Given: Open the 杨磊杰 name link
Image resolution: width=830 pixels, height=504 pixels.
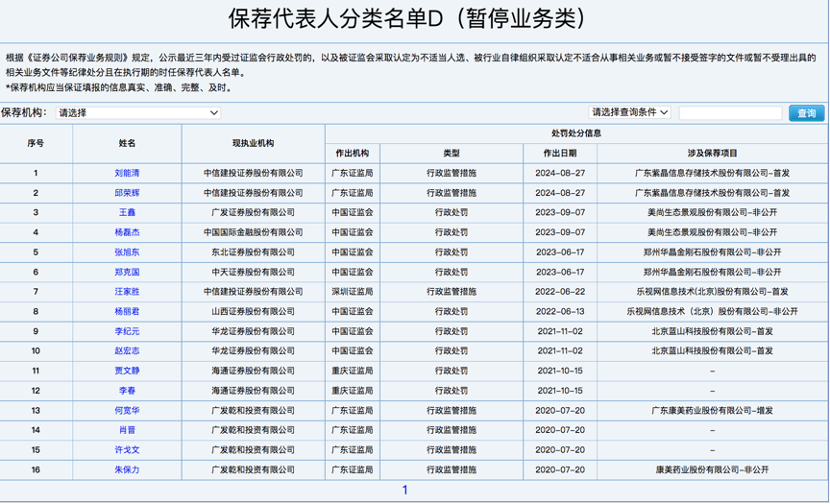Looking at the screenshot, I should (x=127, y=232).
